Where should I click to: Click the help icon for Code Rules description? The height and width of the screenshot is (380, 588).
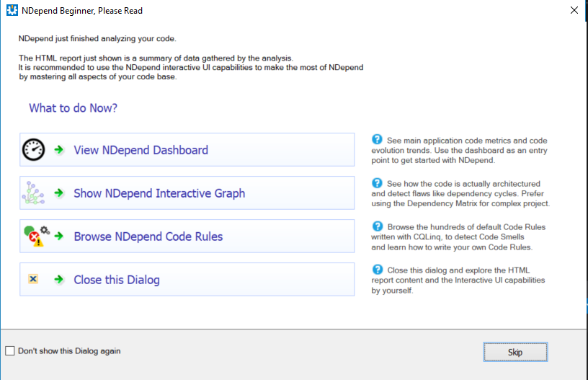(378, 226)
